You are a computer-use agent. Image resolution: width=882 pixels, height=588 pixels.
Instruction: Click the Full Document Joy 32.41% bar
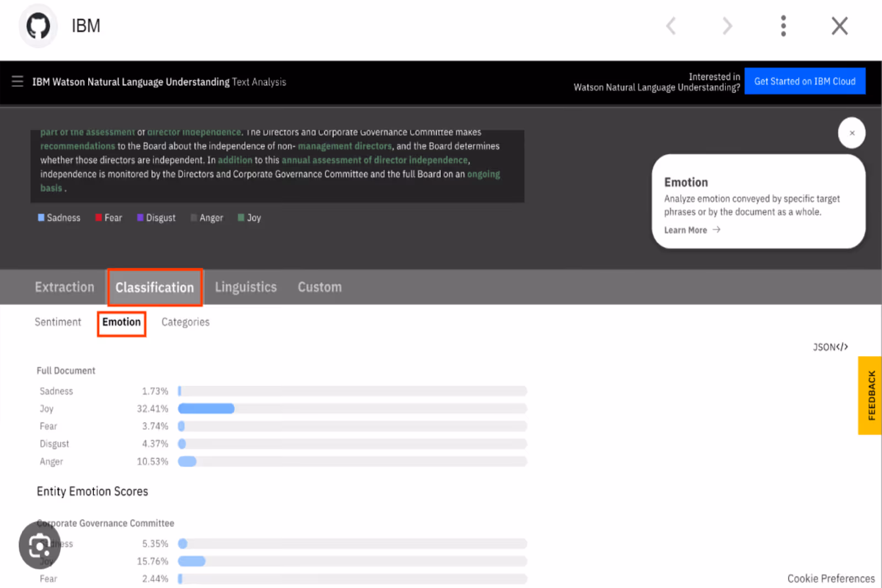[352, 408]
